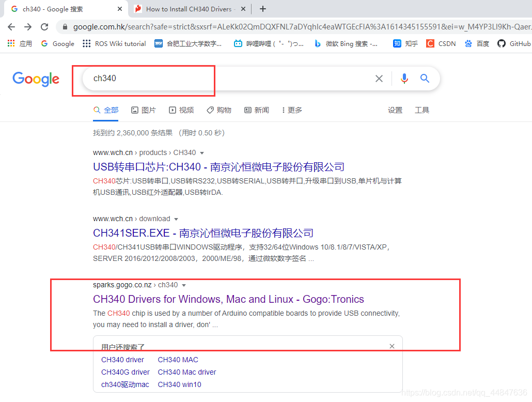
Task: Open the 应用 apps bookmark
Action: coord(20,43)
